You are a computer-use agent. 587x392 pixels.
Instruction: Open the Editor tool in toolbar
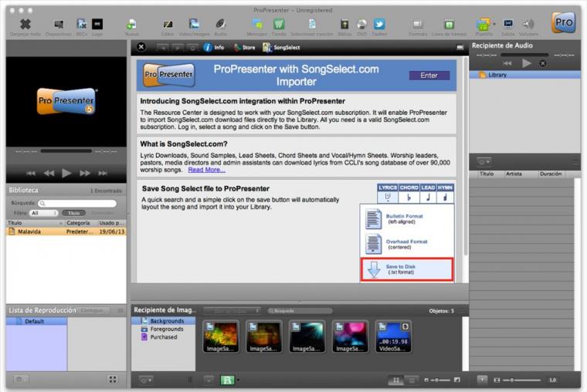pyautogui.click(x=168, y=24)
